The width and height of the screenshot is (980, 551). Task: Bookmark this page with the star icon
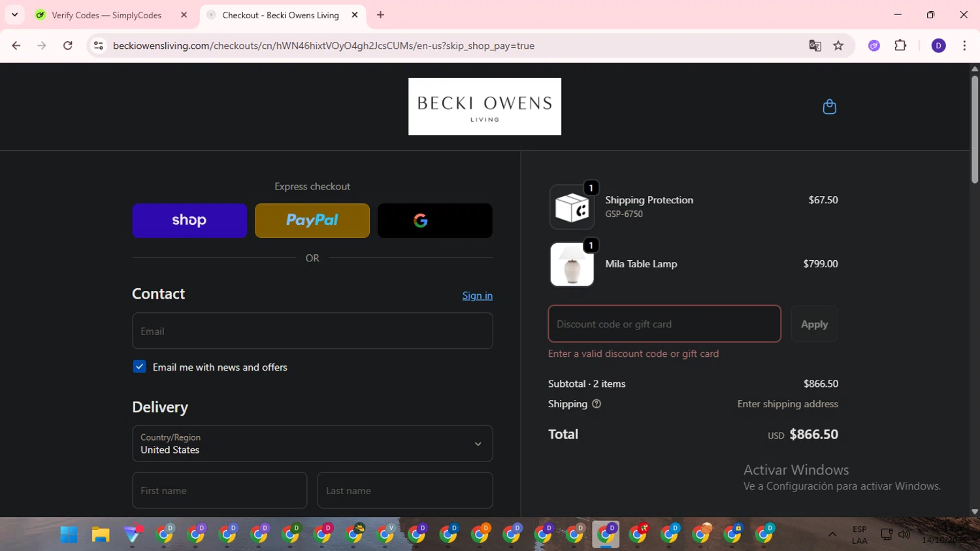pyautogui.click(x=838, y=46)
